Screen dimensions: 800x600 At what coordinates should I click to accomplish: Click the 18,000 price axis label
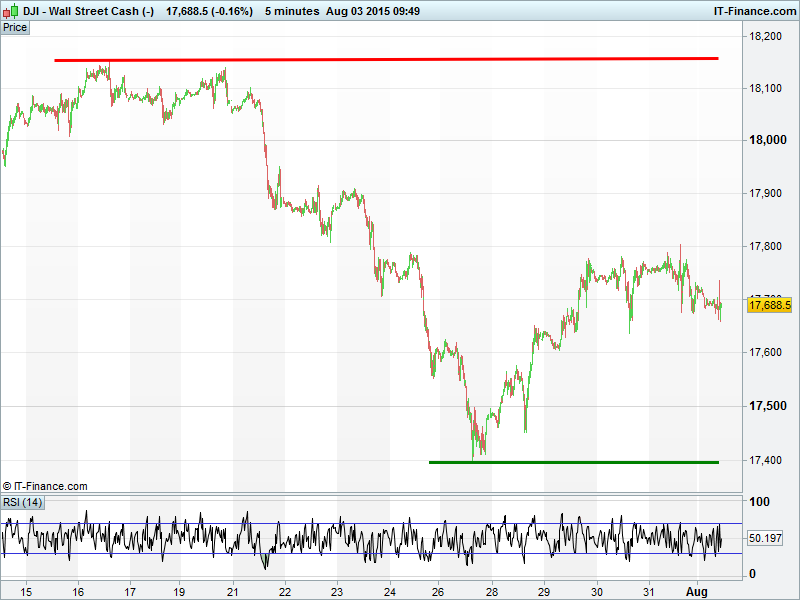click(767, 140)
